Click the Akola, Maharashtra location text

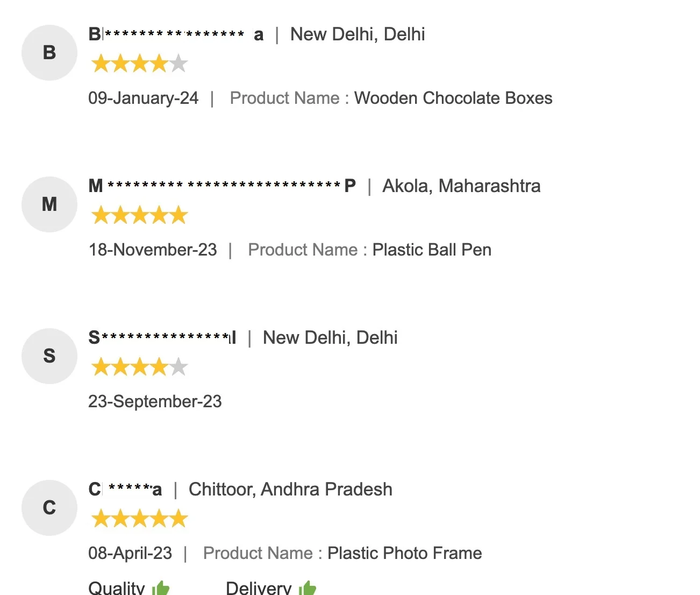(461, 186)
